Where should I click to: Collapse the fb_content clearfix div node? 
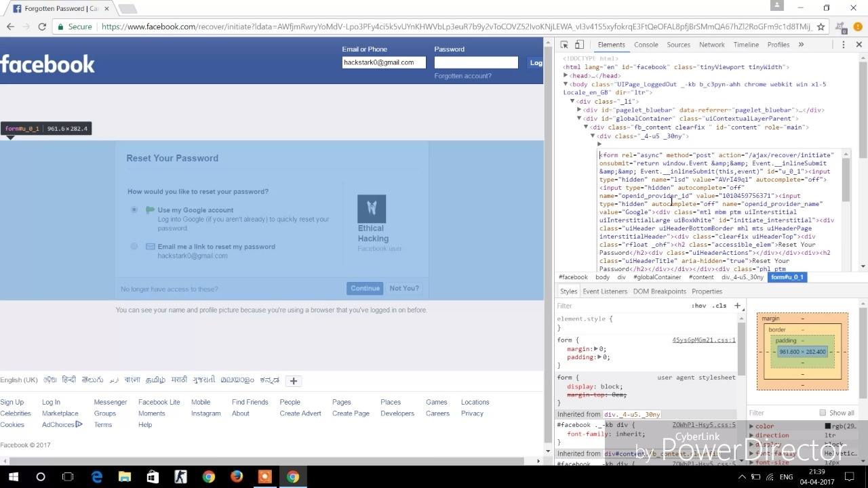586,127
